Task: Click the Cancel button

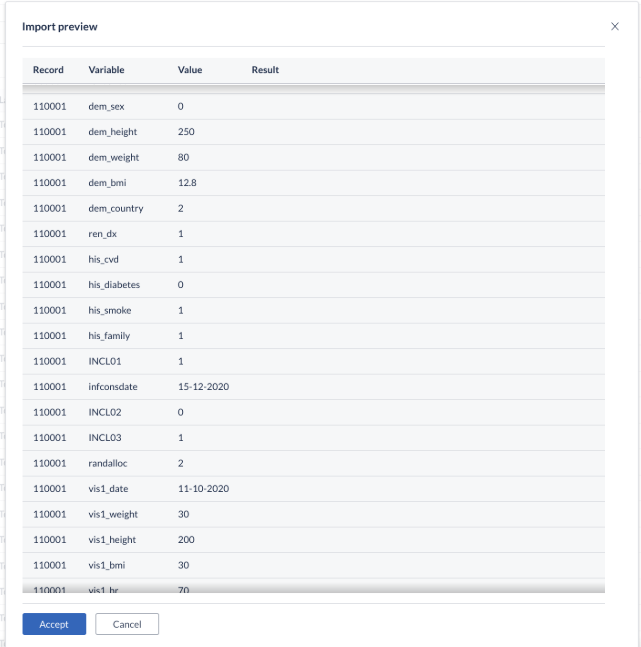Action: coord(127,624)
